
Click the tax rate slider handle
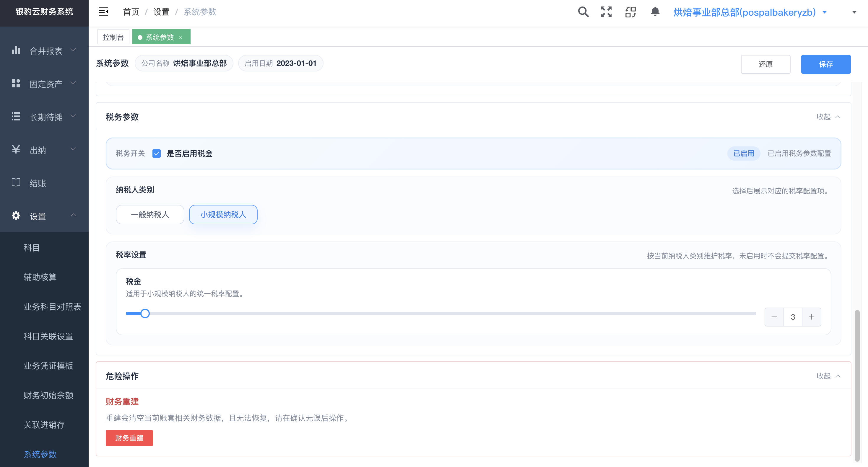point(145,313)
